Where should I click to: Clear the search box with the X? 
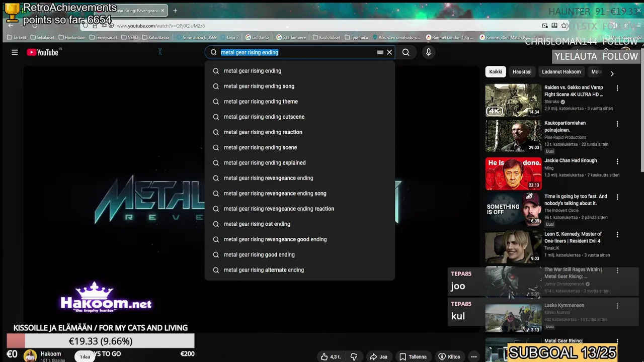389,52
